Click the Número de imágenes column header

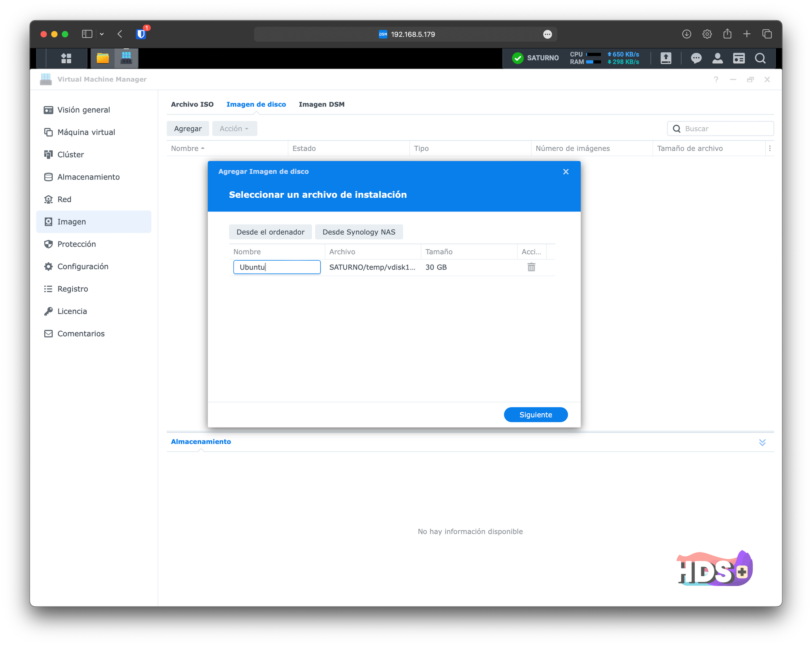click(x=592, y=149)
